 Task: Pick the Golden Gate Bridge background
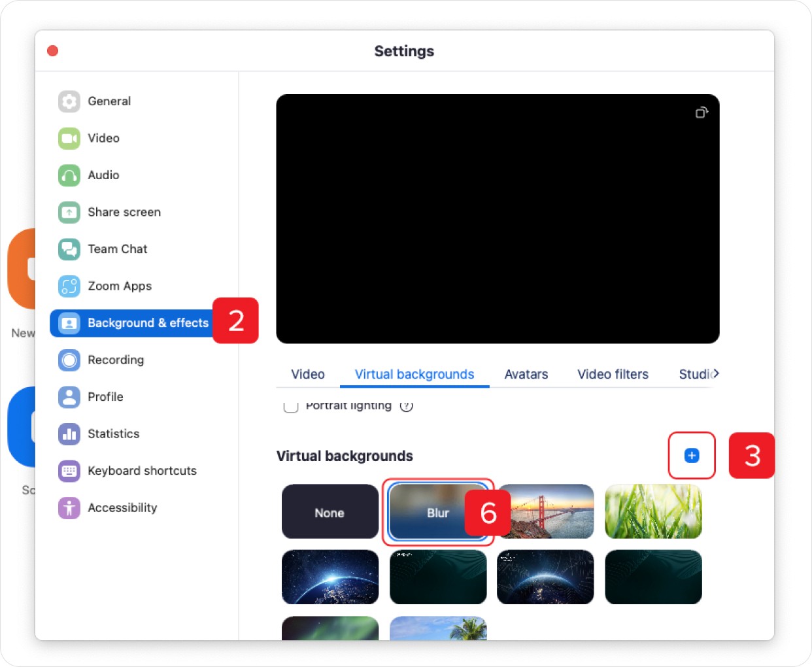[x=546, y=511]
